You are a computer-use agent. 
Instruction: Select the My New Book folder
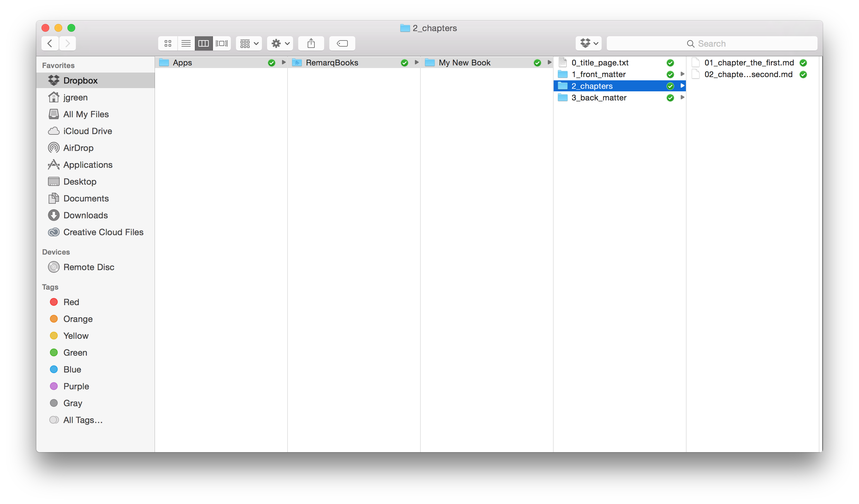click(487, 63)
